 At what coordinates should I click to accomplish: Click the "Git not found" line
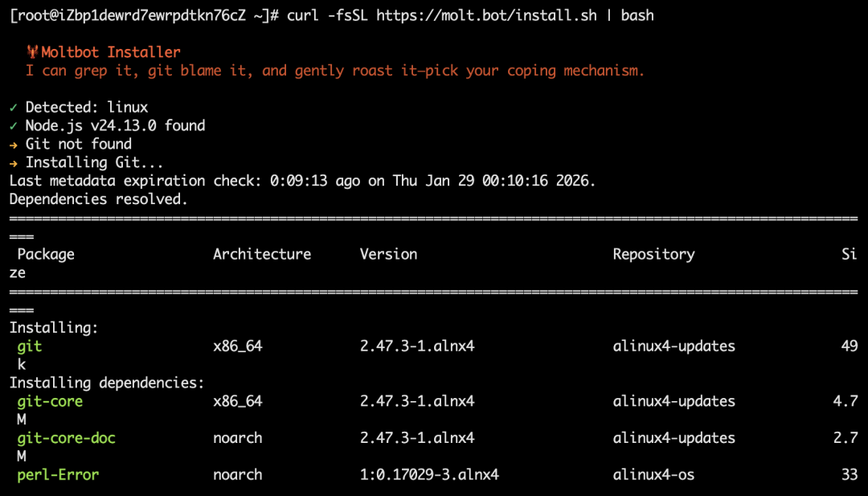point(79,144)
